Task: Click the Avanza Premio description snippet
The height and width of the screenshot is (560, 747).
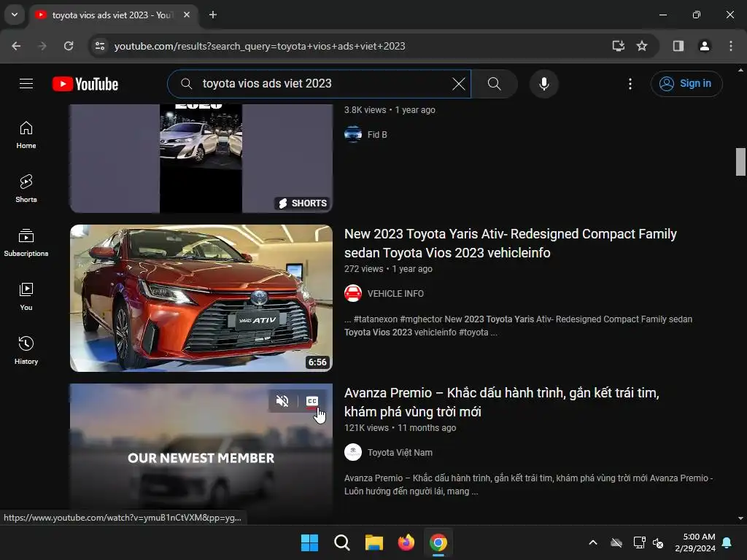Action: point(528,485)
